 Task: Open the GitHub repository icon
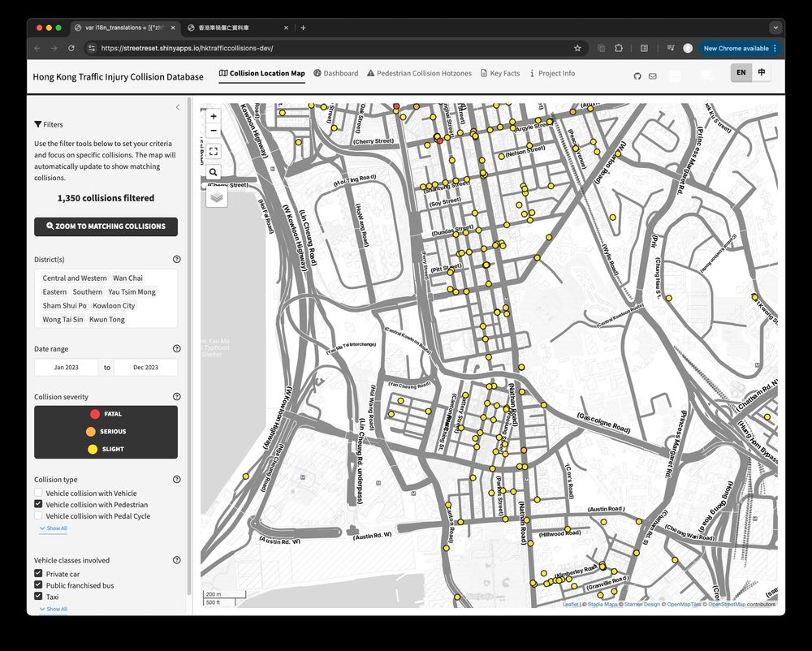click(x=637, y=76)
